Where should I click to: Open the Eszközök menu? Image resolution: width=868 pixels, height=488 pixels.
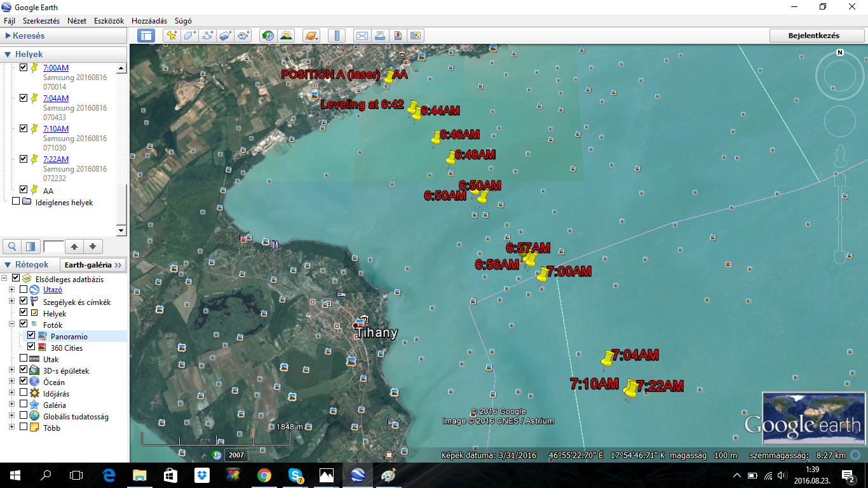[x=109, y=21]
